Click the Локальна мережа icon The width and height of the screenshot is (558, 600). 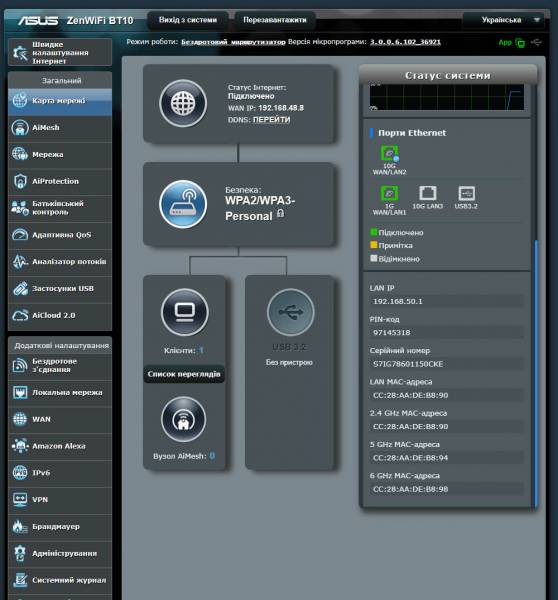(x=20, y=393)
